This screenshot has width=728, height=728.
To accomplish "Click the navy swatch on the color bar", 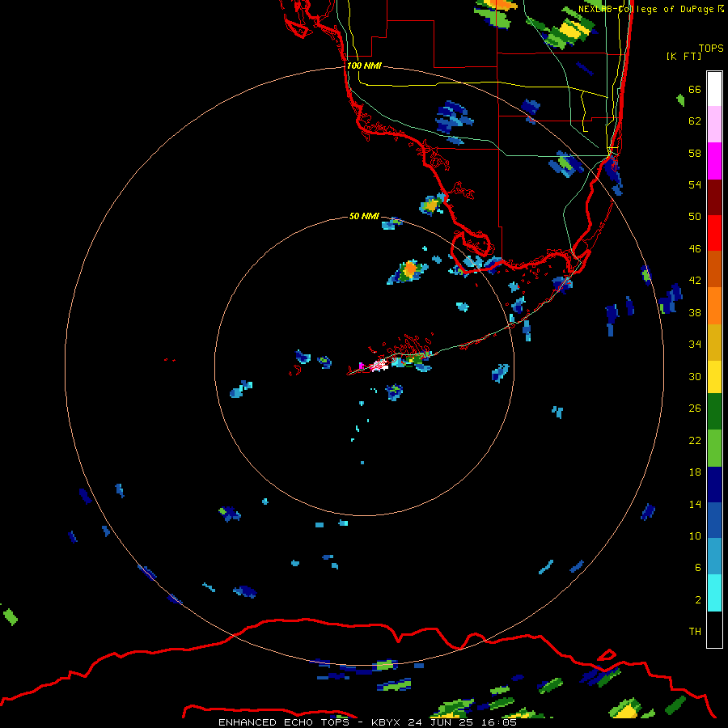I will click(x=714, y=485).
